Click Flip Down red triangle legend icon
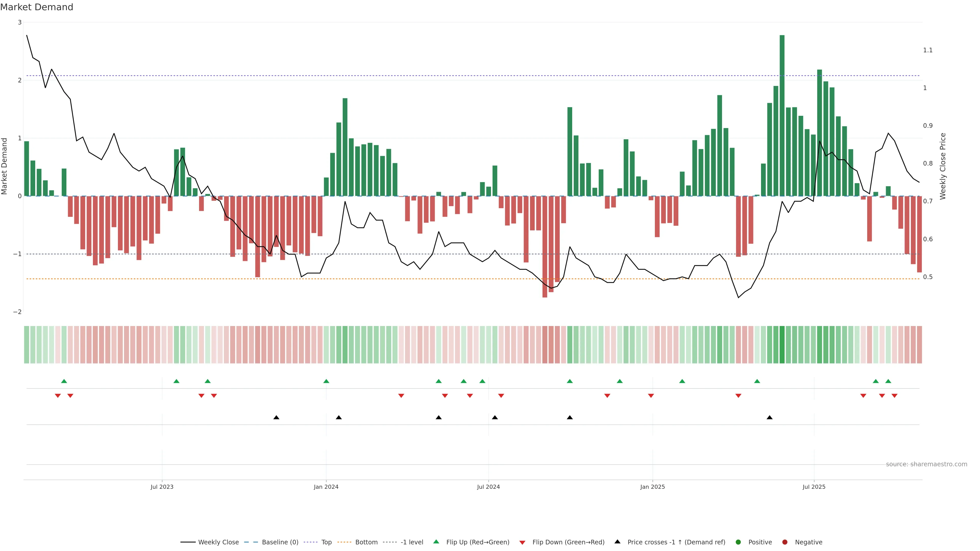 [522, 543]
